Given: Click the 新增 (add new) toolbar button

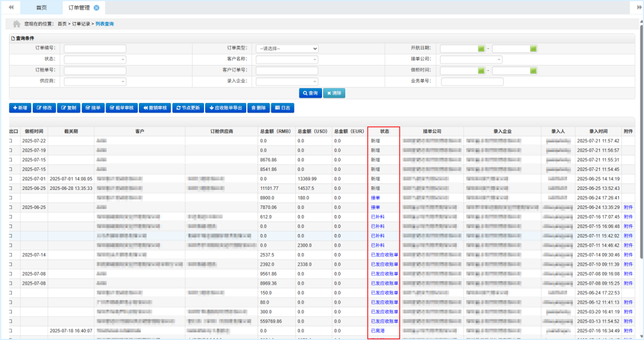Looking at the screenshot, I should coord(20,108).
